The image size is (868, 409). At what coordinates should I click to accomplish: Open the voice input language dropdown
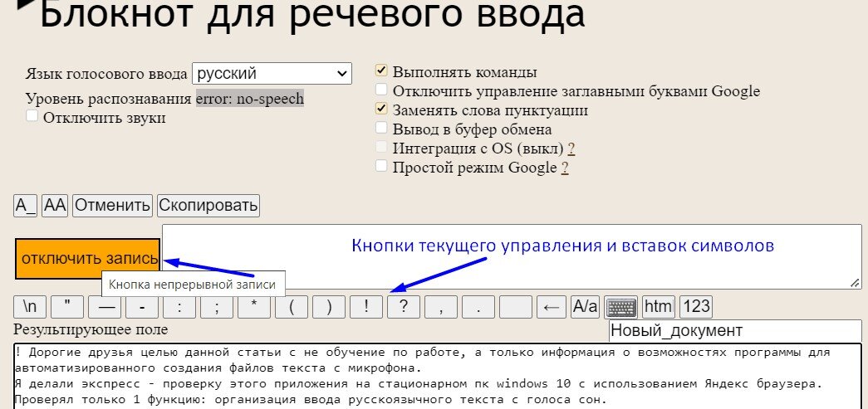(272, 74)
